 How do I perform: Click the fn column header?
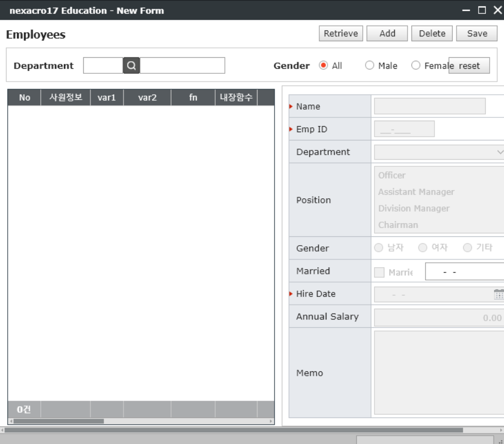pos(193,98)
